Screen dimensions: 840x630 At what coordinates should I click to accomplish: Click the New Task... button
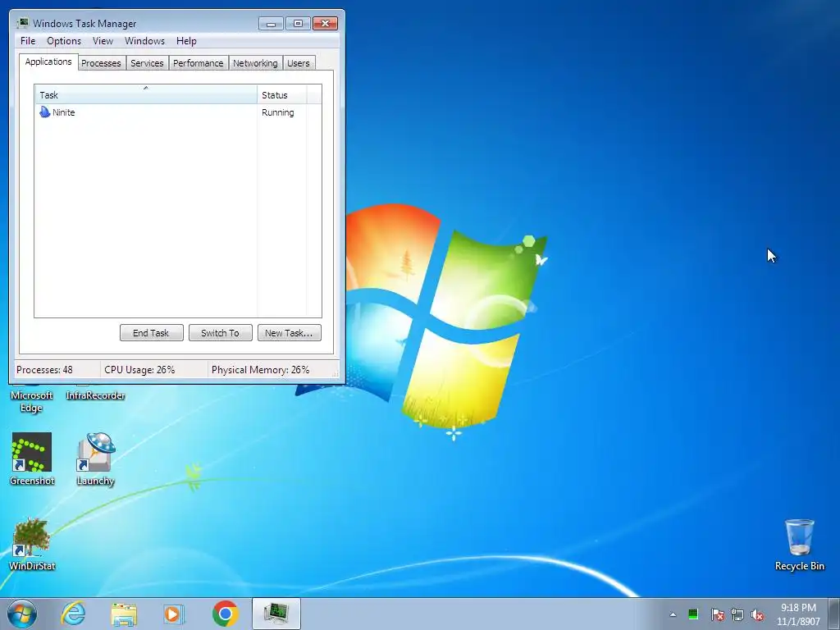[289, 333]
